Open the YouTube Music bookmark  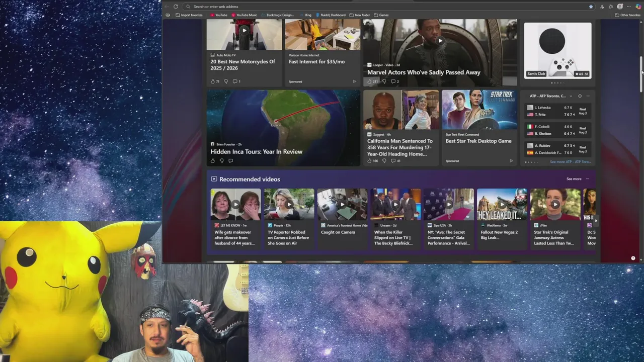pos(244,15)
